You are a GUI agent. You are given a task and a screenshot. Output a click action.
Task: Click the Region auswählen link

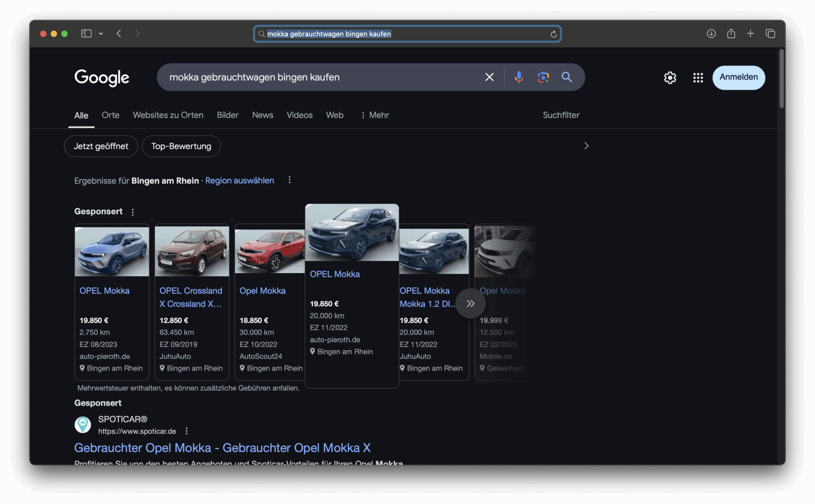(239, 181)
